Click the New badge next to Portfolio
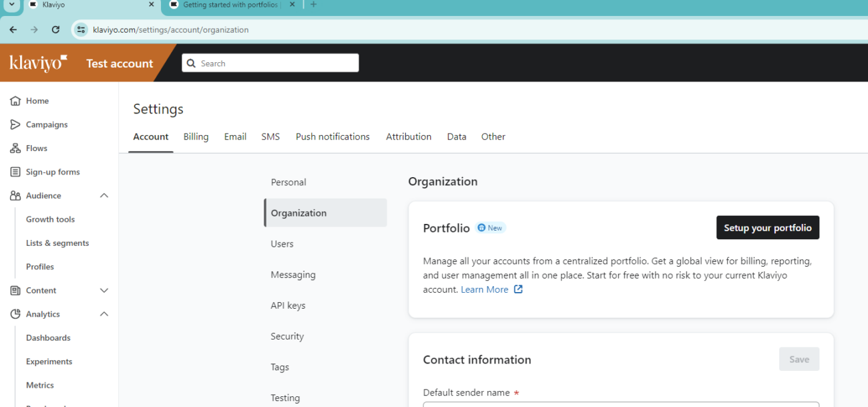868x407 pixels. click(491, 228)
